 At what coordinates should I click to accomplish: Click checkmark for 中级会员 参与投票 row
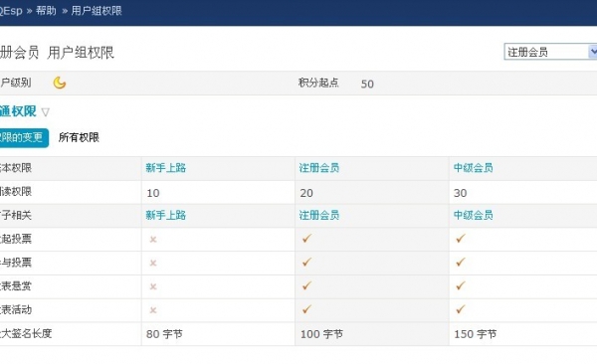tap(461, 263)
